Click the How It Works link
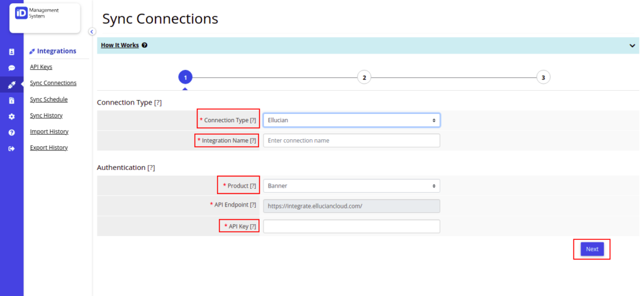Image resolution: width=644 pixels, height=296 pixels. [120, 45]
